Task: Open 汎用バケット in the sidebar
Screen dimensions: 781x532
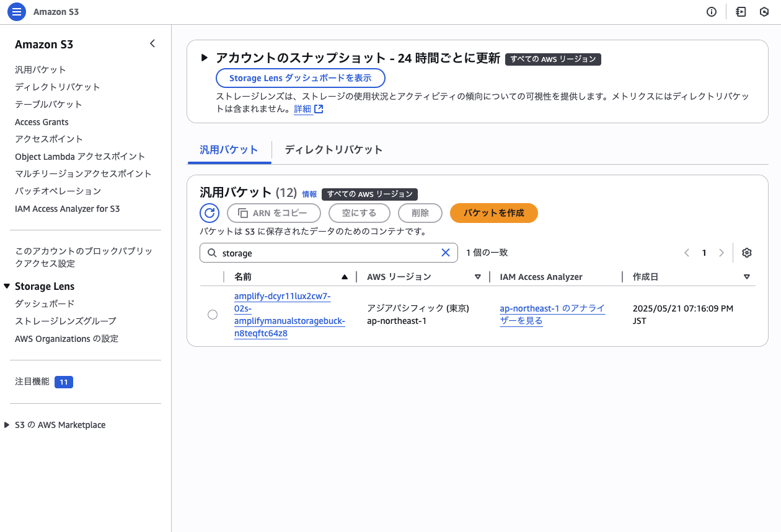Action: coord(40,69)
